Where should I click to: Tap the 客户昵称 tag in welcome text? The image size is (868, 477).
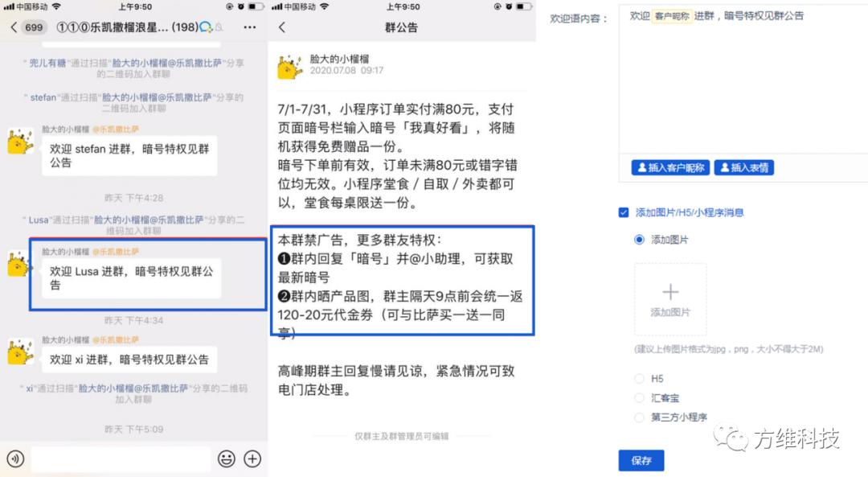click(x=672, y=16)
